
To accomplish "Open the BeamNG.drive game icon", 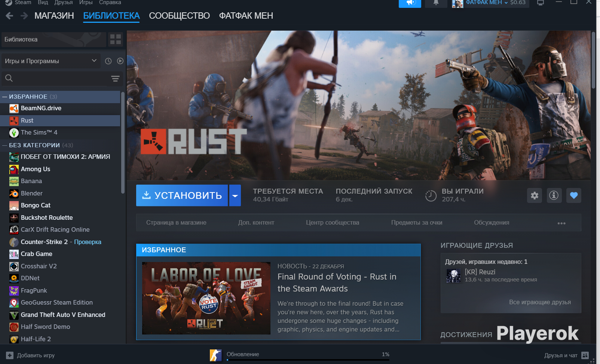I will [x=14, y=108].
